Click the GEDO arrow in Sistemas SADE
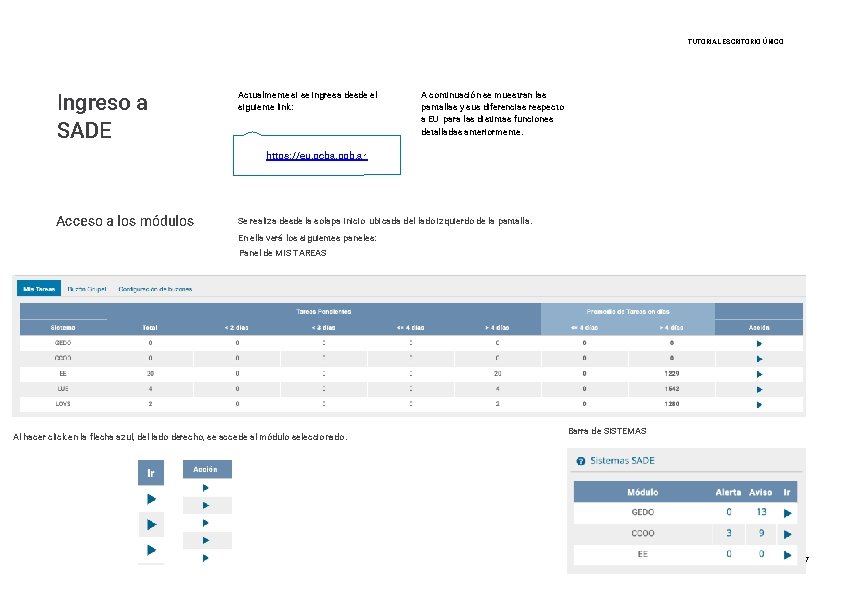The height and width of the screenshot is (596, 842). (787, 513)
